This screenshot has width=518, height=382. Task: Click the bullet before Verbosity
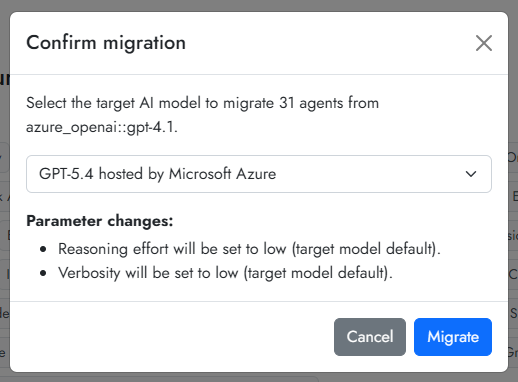pyautogui.click(x=43, y=273)
